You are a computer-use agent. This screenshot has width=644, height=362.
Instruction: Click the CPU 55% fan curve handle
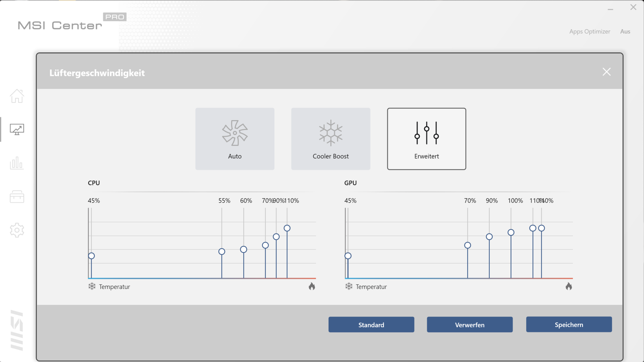click(222, 251)
